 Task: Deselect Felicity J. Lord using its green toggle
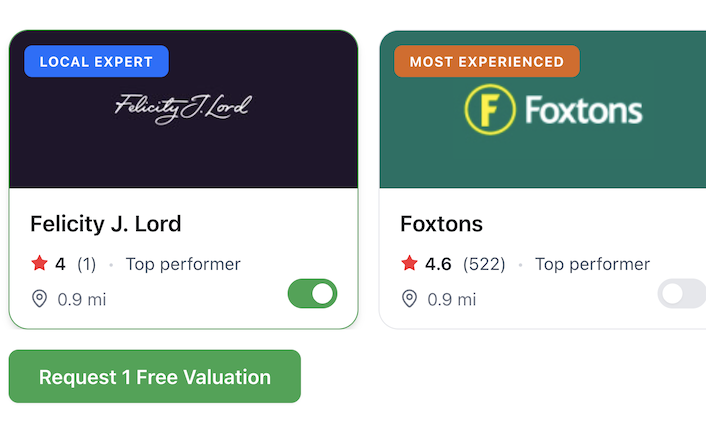pyautogui.click(x=312, y=294)
